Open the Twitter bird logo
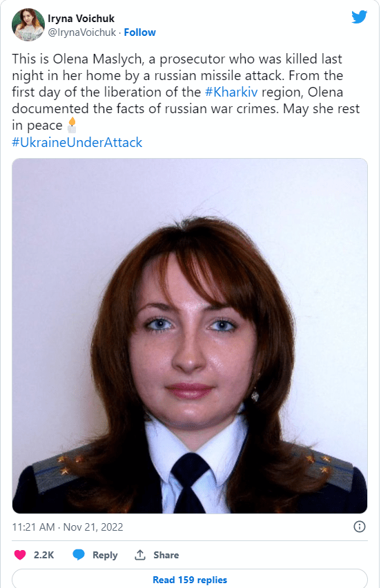This screenshot has height=588, width=381. click(359, 17)
